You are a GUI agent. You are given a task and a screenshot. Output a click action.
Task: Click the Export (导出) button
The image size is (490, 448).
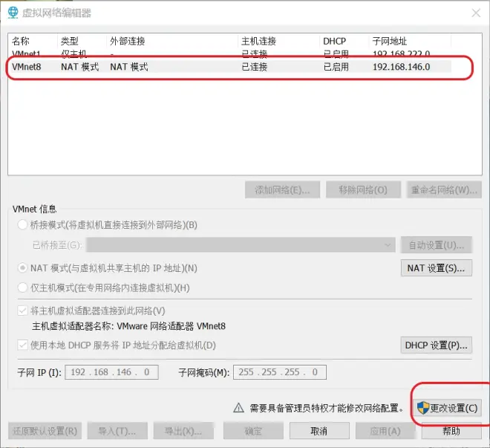point(183,431)
